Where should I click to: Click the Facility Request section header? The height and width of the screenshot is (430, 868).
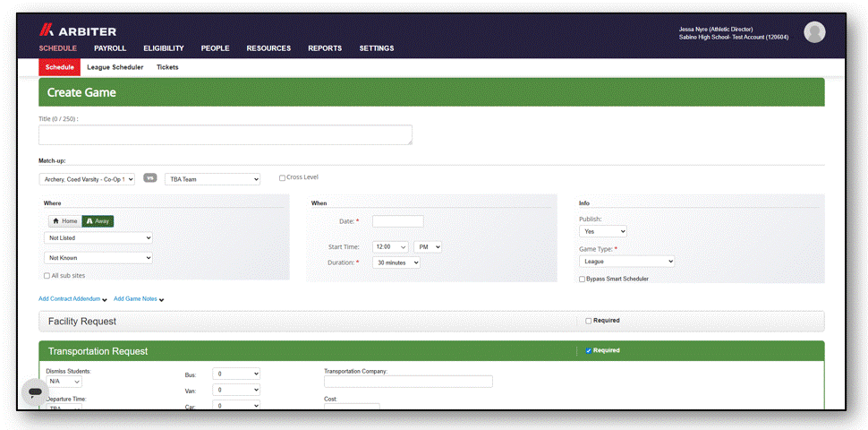tap(431, 321)
